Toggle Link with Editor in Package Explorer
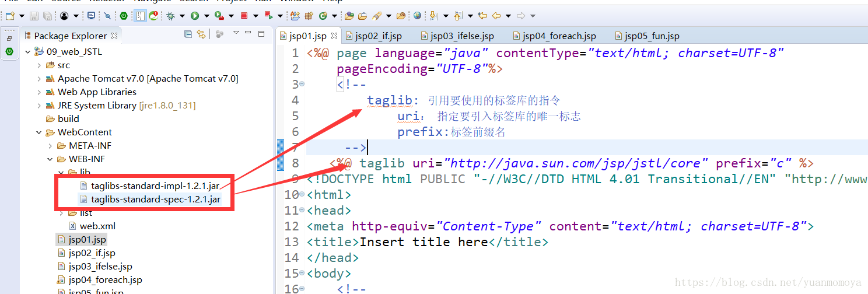This screenshot has width=868, height=294. coord(201,35)
